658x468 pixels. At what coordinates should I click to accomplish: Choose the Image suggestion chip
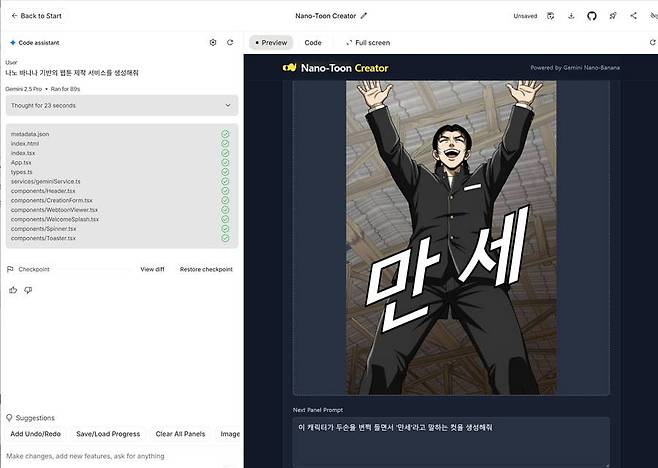(230, 434)
